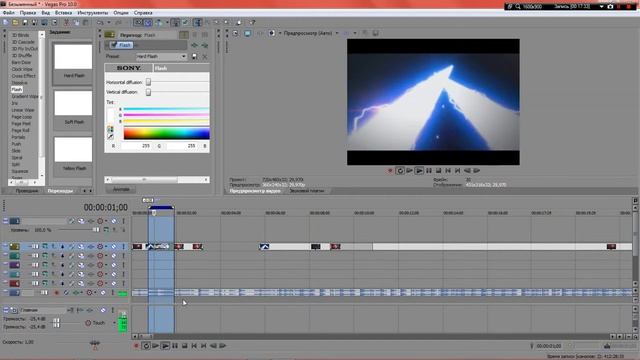Select Soft Flash preset thumbnail
This screenshot has width=640, height=360.
(73, 103)
